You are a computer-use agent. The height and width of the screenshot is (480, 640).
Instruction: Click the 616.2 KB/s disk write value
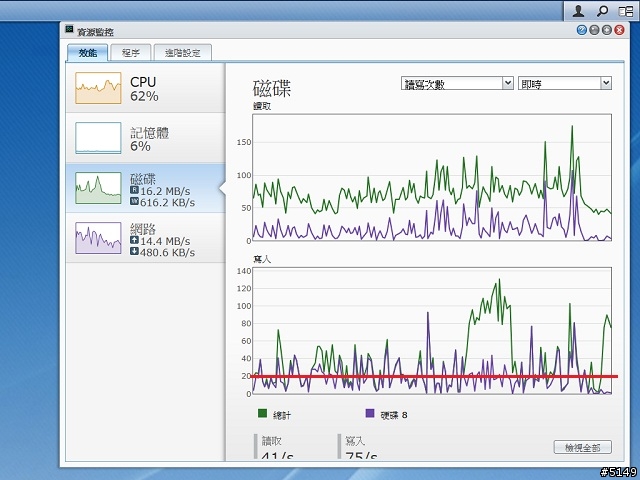pyautogui.click(x=167, y=202)
